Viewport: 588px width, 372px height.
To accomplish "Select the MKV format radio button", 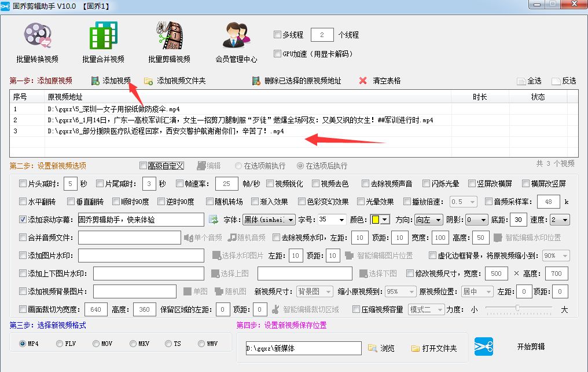I will tap(133, 344).
